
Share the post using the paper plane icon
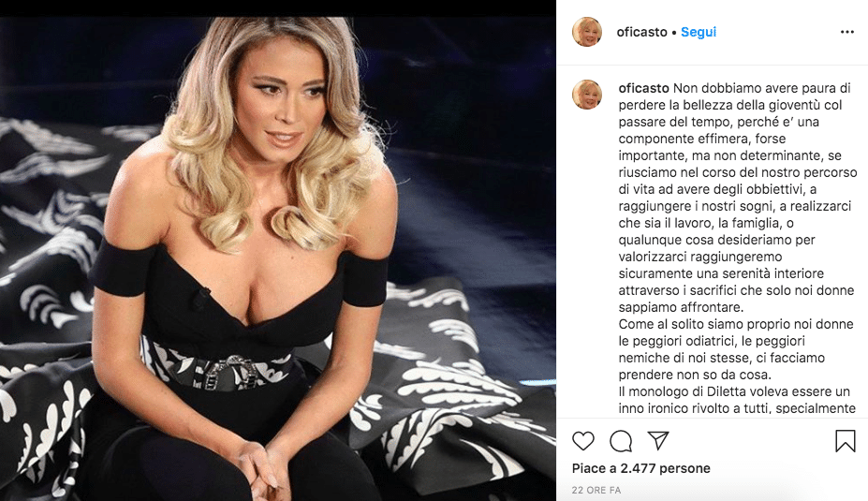point(658,441)
